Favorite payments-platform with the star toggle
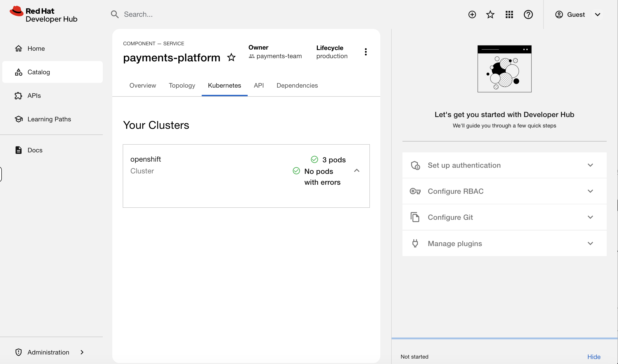This screenshot has height=364, width=618. click(231, 57)
